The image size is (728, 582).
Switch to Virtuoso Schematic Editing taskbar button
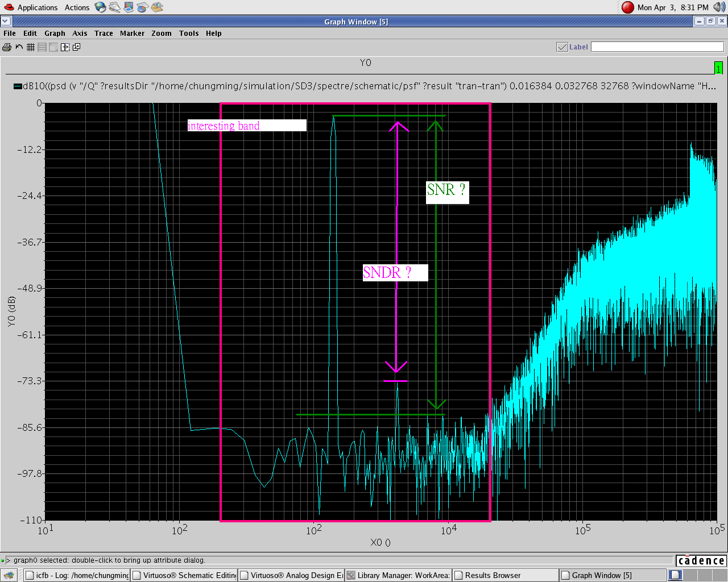tap(184, 575)
